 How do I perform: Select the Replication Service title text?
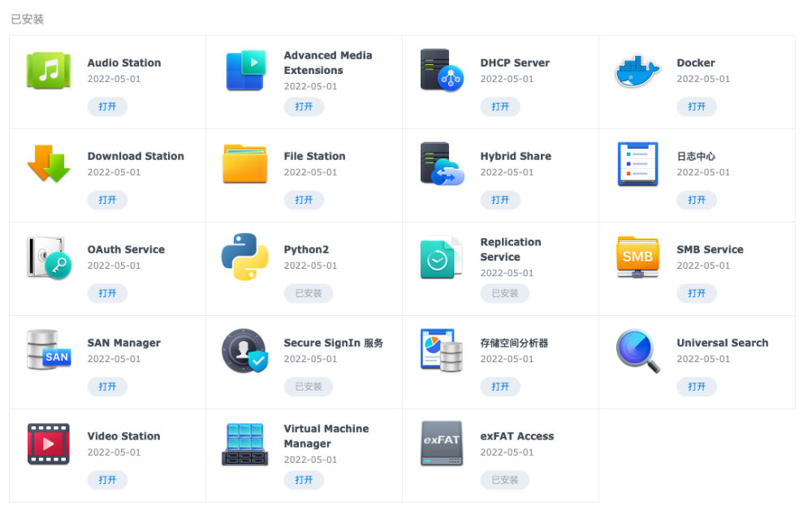tap(511, 249)
